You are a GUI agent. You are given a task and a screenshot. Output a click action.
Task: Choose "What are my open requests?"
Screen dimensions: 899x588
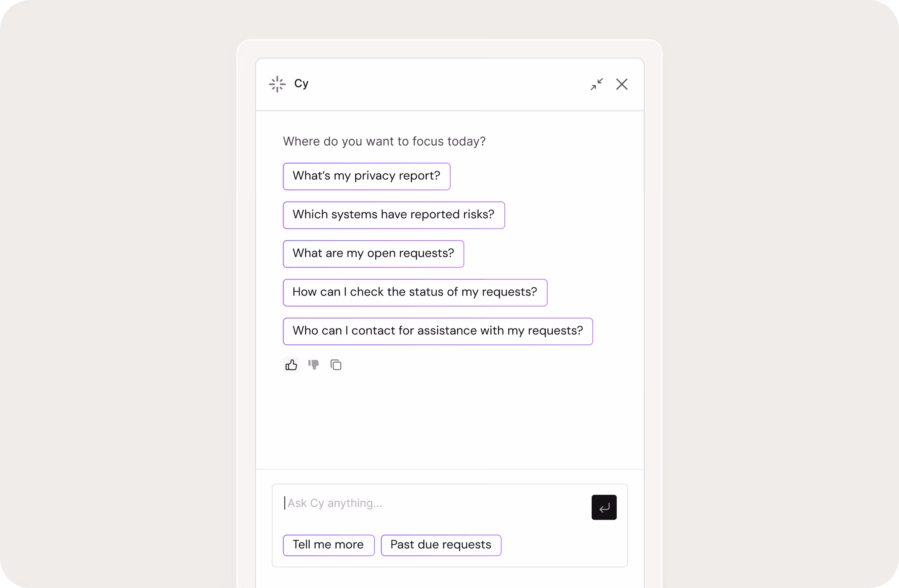click(373, 254)
